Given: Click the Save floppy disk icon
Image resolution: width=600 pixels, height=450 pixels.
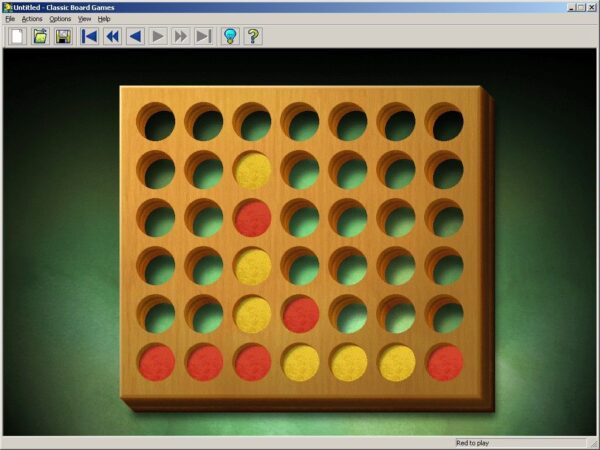Looking at the screenshot, I should (63, 37).
